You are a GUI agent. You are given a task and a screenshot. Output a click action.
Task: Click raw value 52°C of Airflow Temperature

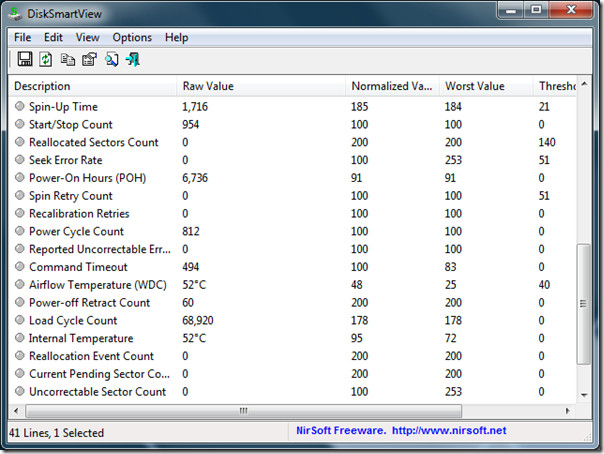point(194,285)
